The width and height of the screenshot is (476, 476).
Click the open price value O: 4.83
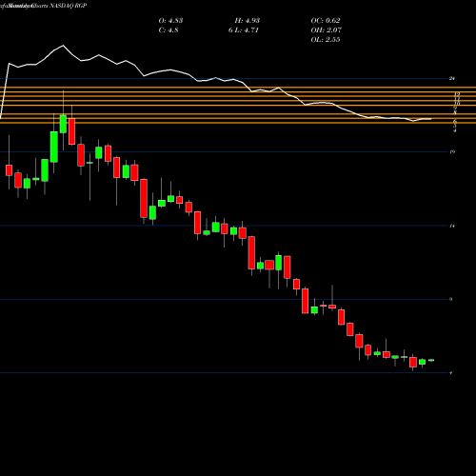tap(170, 21)
